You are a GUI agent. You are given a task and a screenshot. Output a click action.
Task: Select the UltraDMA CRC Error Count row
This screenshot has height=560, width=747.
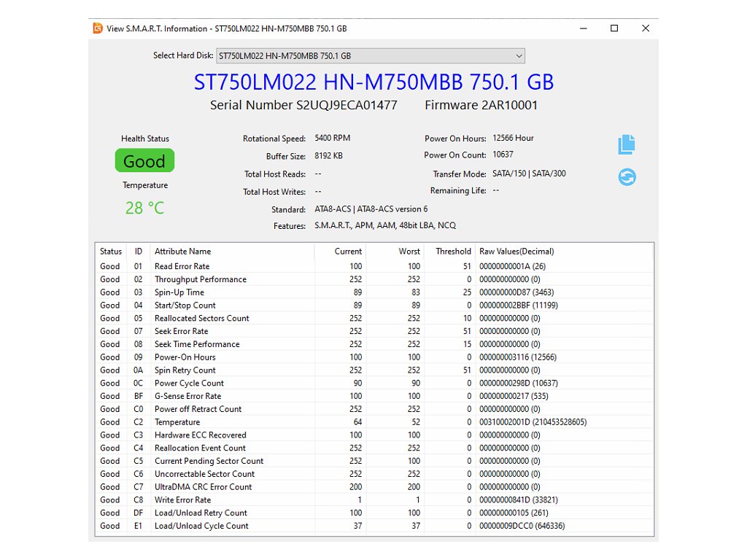pyautogui.click(x=374, y=486)
